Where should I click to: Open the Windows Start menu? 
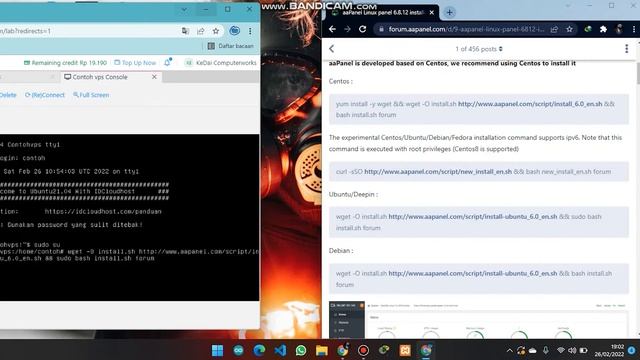(x=218, y=350)
